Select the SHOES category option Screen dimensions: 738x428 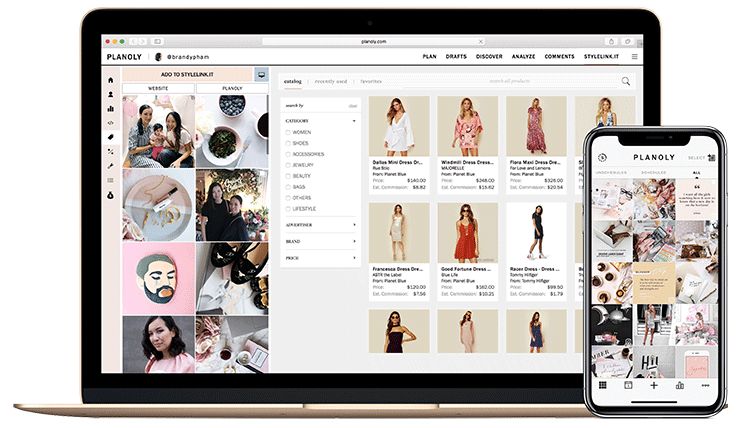pyautogui.click(x=297, y=143)
